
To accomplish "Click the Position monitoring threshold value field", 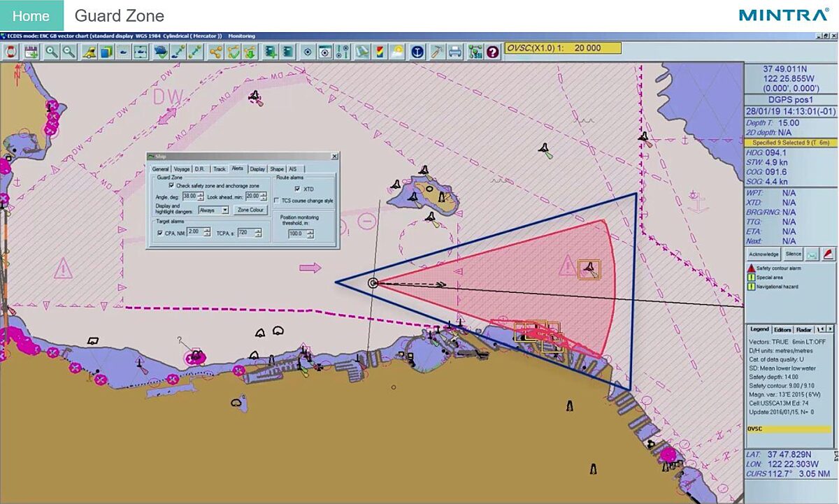I will [297, 233].
